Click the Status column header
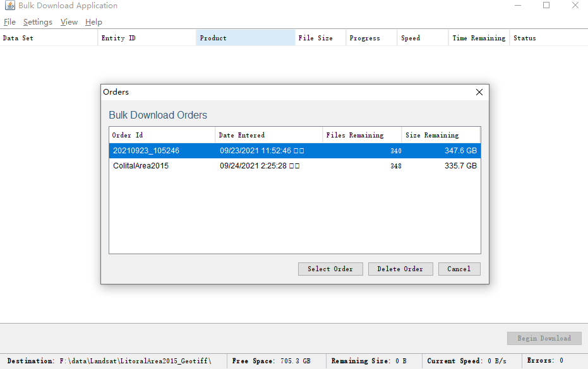This screenshot has width=588, height=369. pos(549,38)
